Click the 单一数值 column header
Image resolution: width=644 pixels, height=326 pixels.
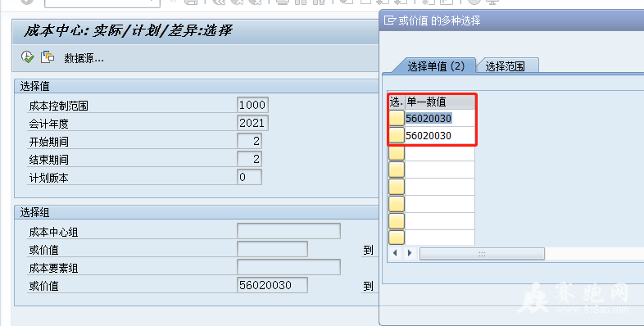439,102
